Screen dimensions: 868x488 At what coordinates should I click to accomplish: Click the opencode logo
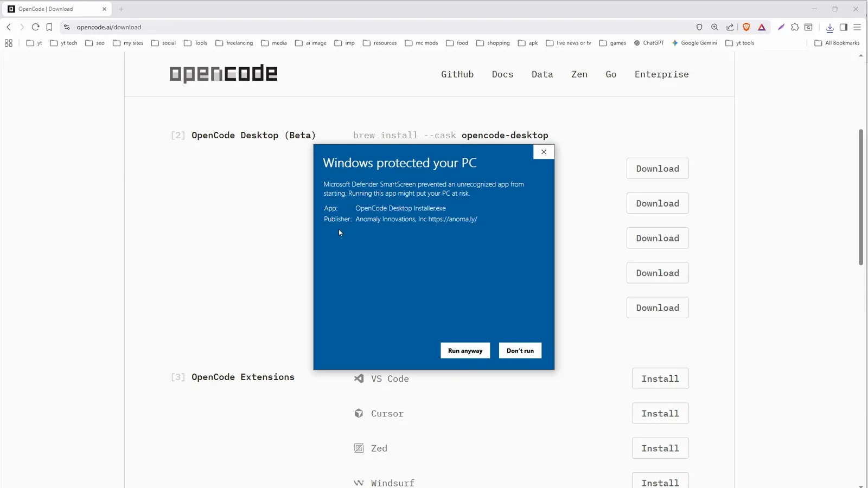click(x=224, y=74)
